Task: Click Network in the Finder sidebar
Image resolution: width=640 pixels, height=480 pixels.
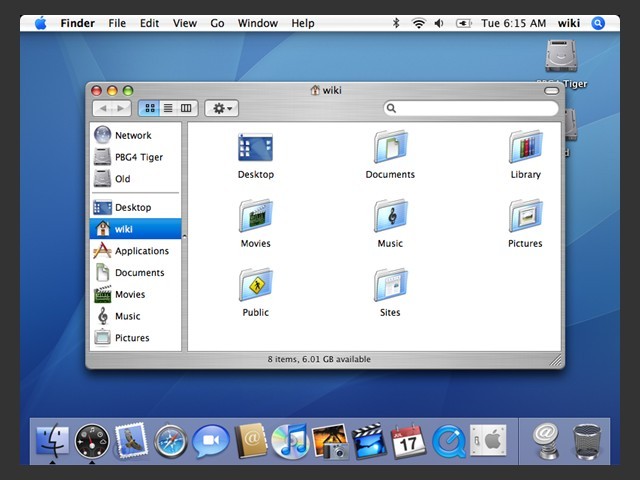Action: click(x=135, y=135)
